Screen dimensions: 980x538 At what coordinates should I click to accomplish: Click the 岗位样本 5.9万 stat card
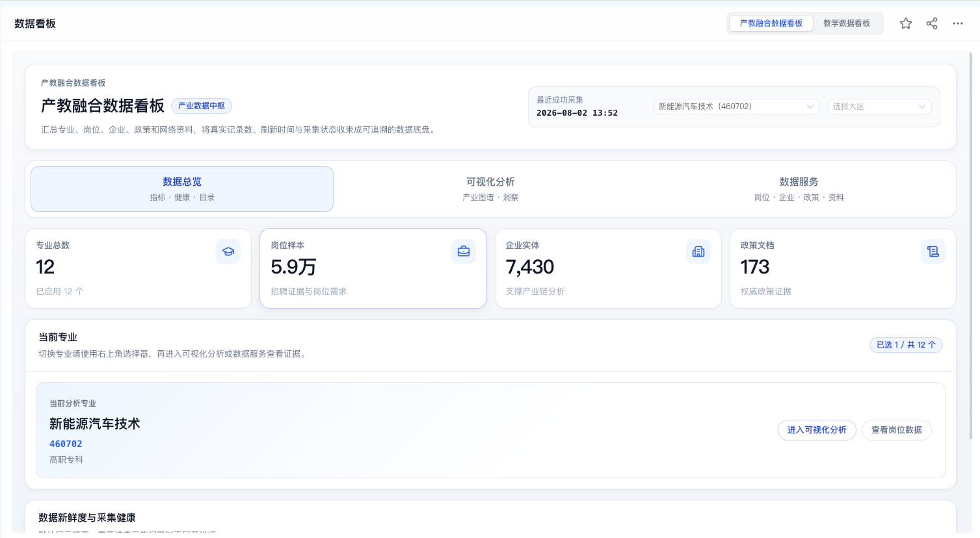[373, 268]
